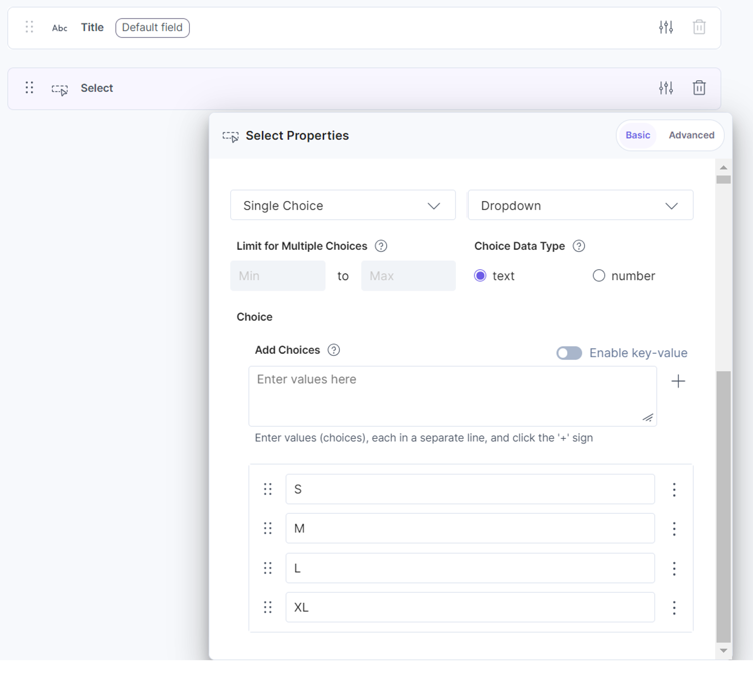
Task: Click the Select field label
Action: pyautogui.click(x=97, y=88)
